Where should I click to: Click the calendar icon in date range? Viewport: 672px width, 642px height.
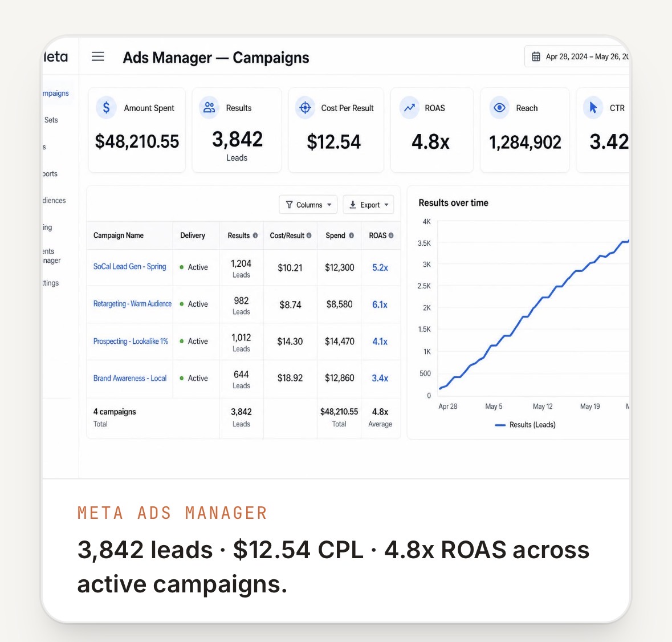click(536, 56)
